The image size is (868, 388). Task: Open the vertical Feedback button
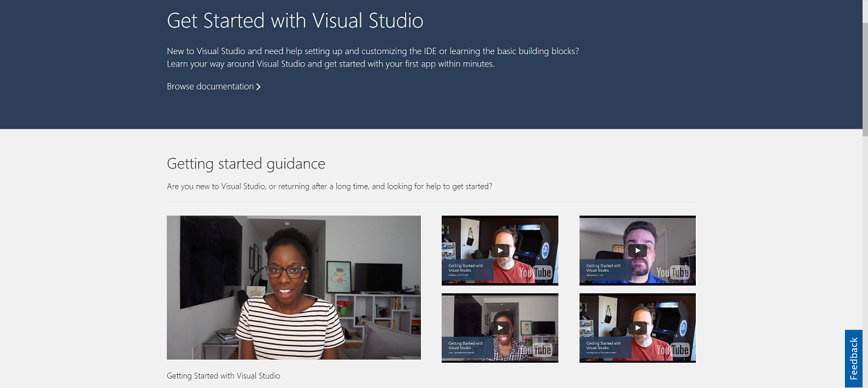tap(854, 359)
